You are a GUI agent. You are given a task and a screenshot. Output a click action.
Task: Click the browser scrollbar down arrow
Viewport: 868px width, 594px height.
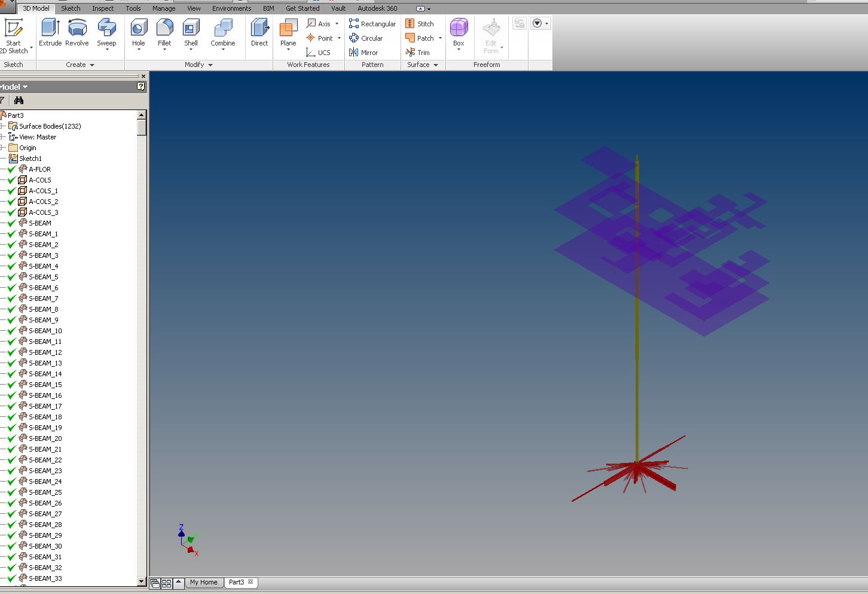(x=141, y=581)
